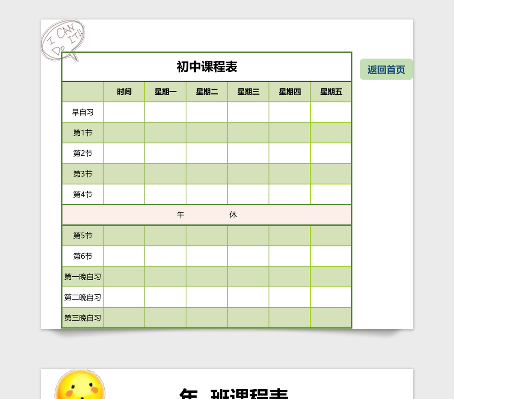The width and height of the screenshot is (532, 399).
Task: Select the 星期五 header cell
Action: (x=331, y=92)
